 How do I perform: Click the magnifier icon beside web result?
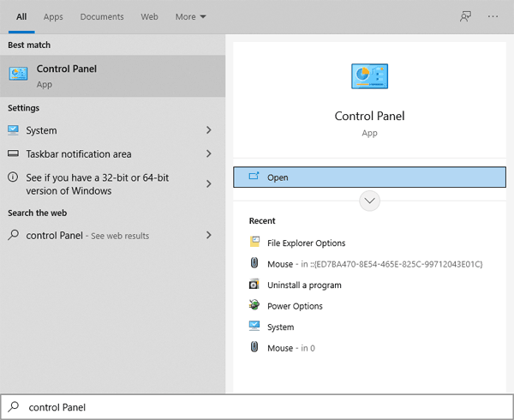(13, 235)
